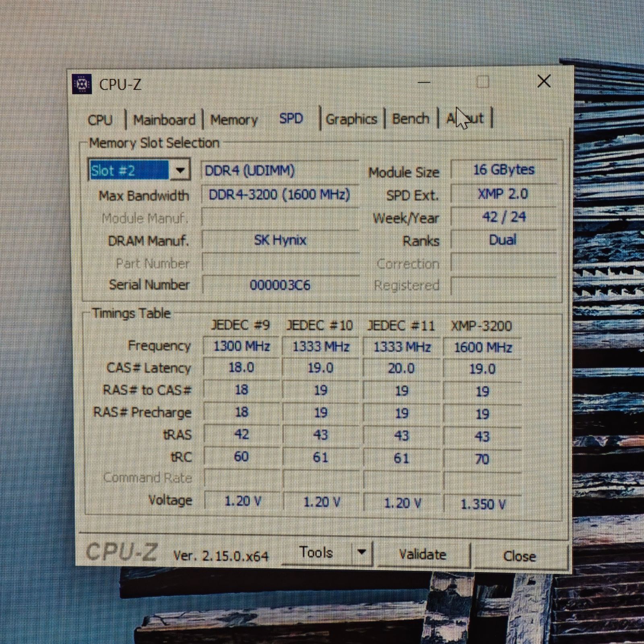Click the XMP-3200 frequency cell showing 1600 MHz

coord(482,347)
